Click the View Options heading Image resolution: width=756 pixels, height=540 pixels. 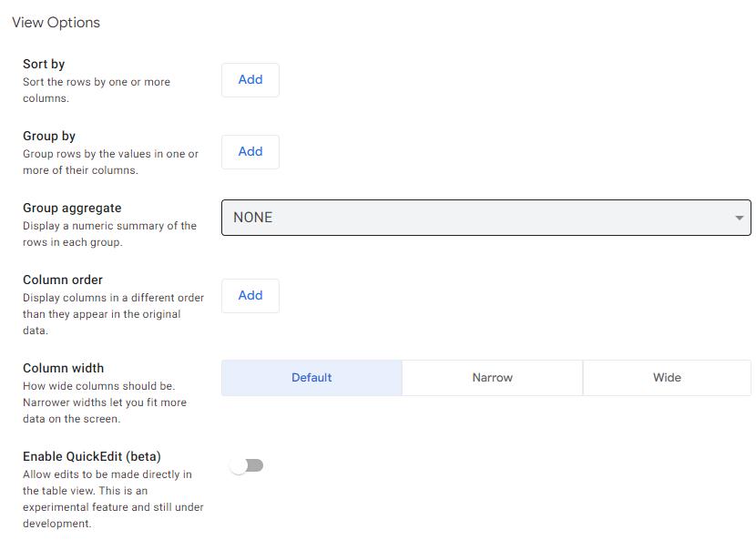coord(56,22)
